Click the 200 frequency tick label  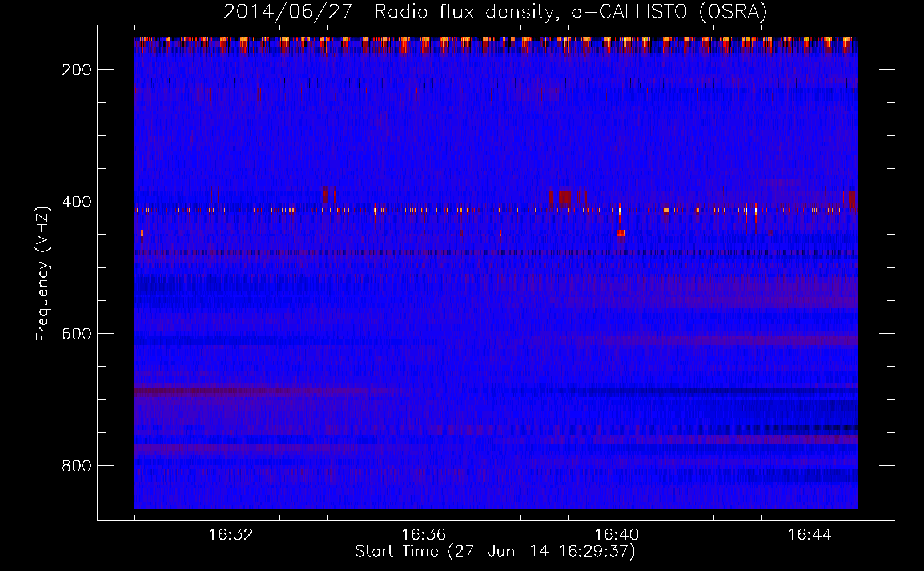click(x=76, y=70)
